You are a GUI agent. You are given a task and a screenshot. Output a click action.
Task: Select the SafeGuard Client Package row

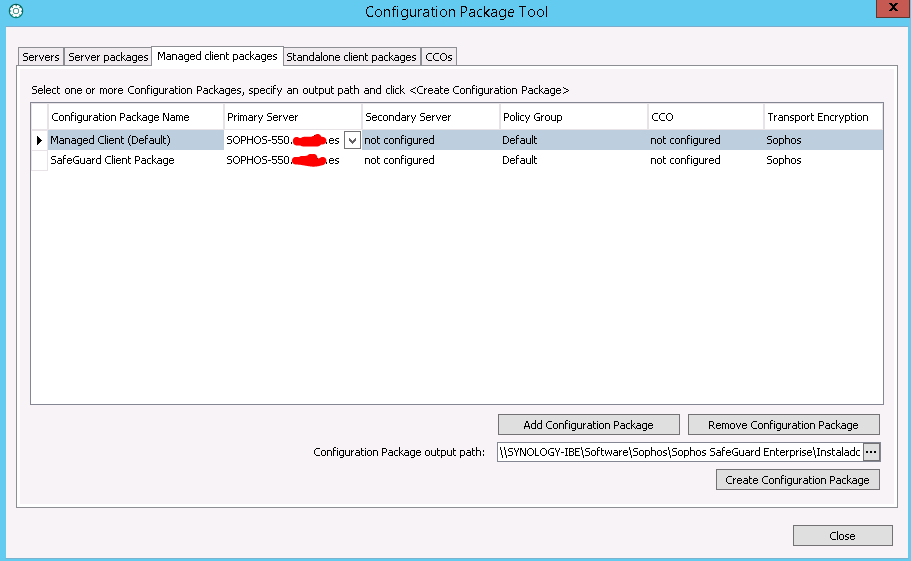pyautogui.click(x=112, y=160)
